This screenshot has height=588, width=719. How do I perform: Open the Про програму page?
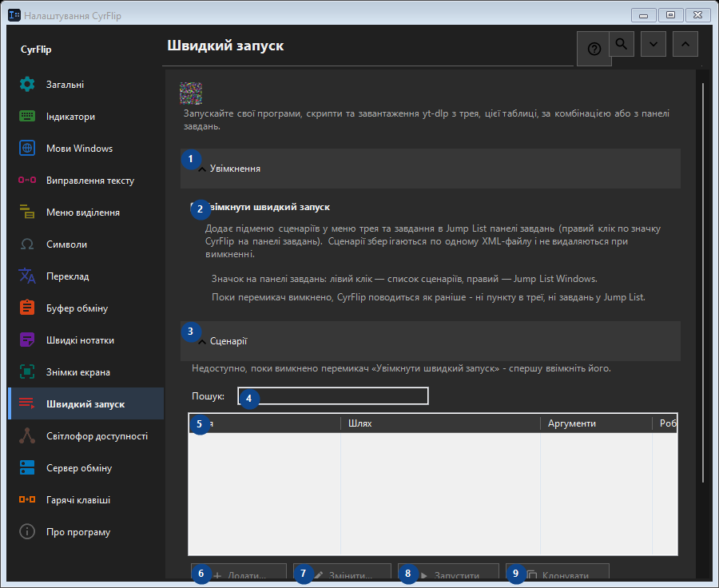[x=85, y=532]
